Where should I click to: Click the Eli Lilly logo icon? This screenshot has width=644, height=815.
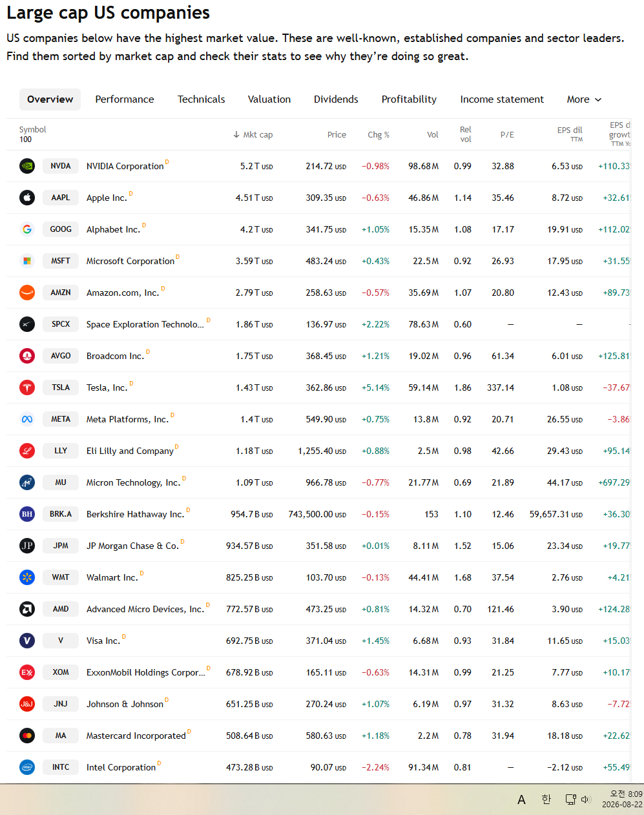(x=27, y=451)
